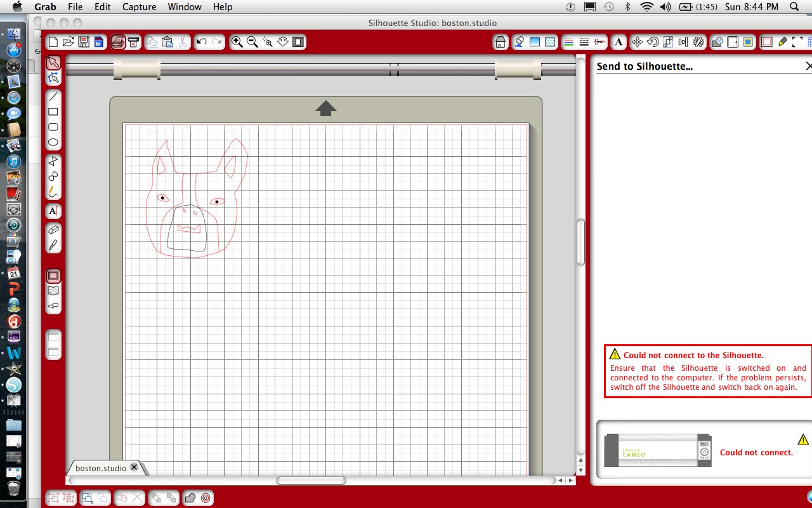
Task: Open the File menu
Action: coord(75,7)
